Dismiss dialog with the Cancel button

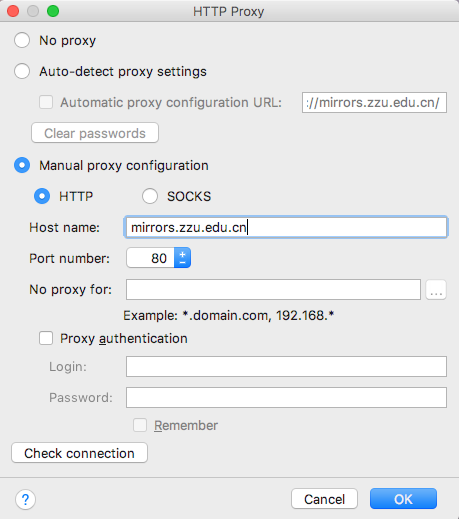[324, 499]
